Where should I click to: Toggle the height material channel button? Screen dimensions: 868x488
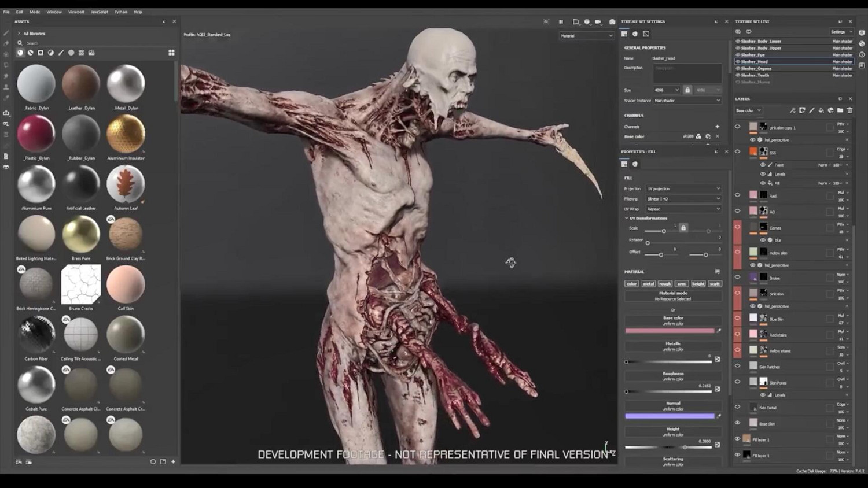(x=698, y=284)
